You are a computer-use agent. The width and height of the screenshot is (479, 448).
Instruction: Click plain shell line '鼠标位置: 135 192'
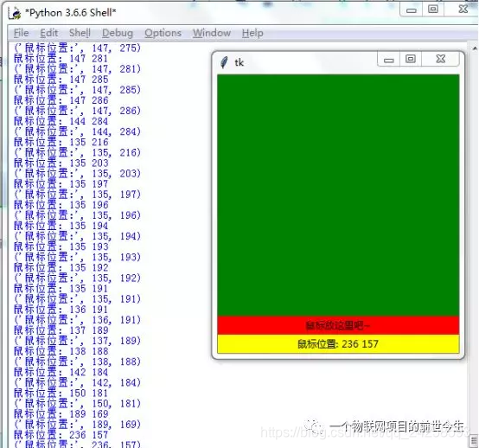click(61, 268)
